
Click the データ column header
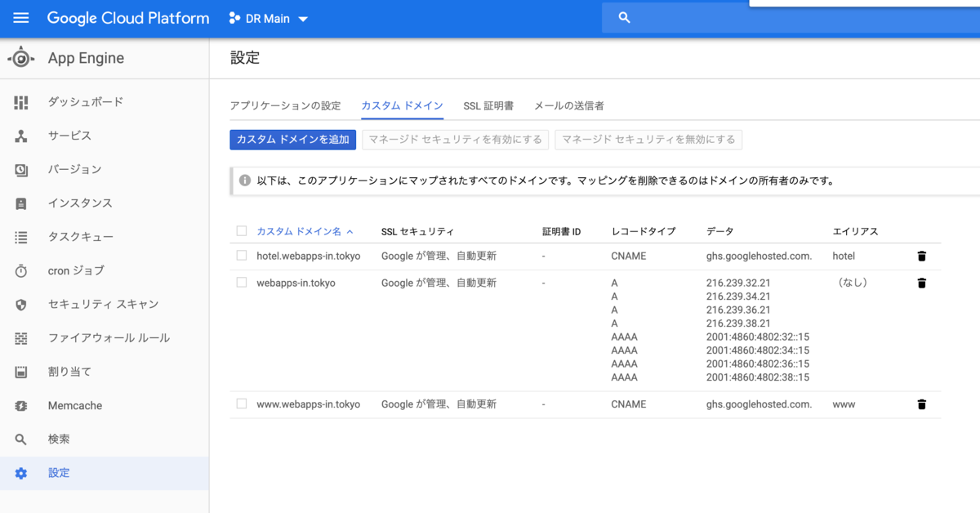pos(720,232)
